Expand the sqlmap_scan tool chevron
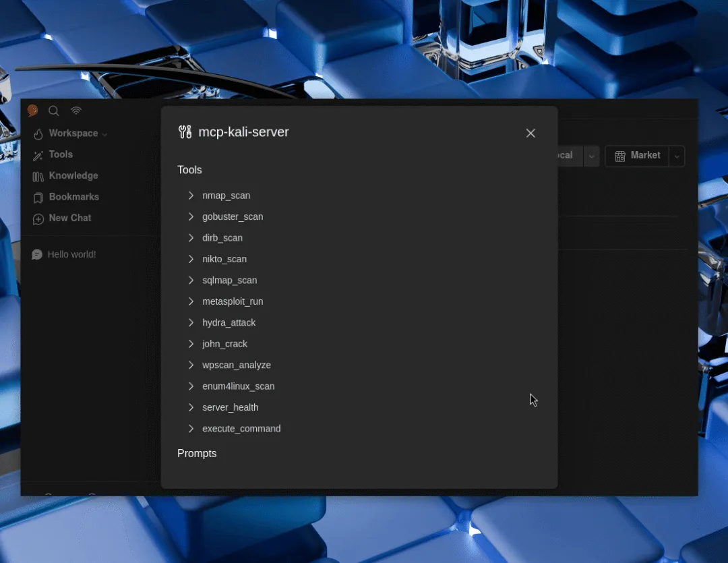This screenshot has height=563, width=728. (191, 280)
